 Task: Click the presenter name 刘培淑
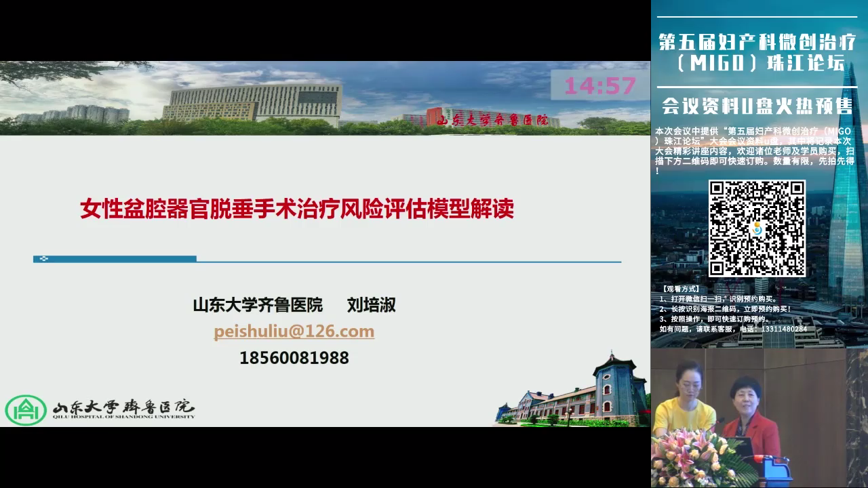[x=371, y=305]
